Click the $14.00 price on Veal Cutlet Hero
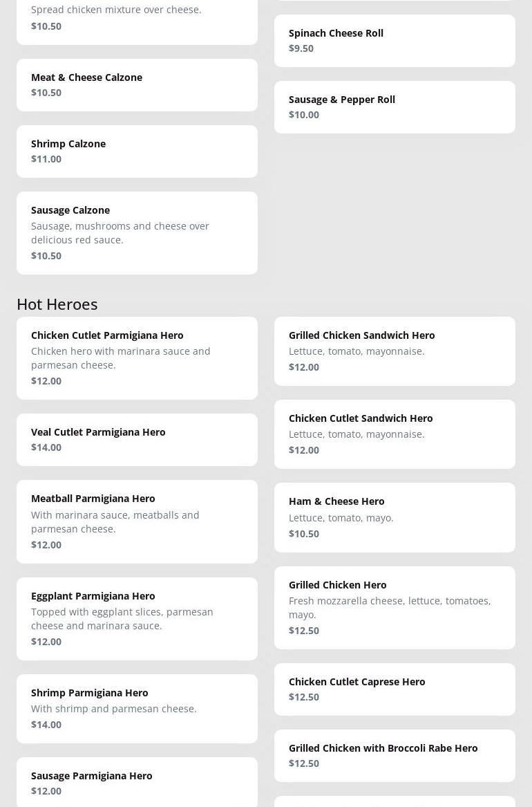Viewport: 532px width, 807px height. pyautogui.click(x=46, y=447)
